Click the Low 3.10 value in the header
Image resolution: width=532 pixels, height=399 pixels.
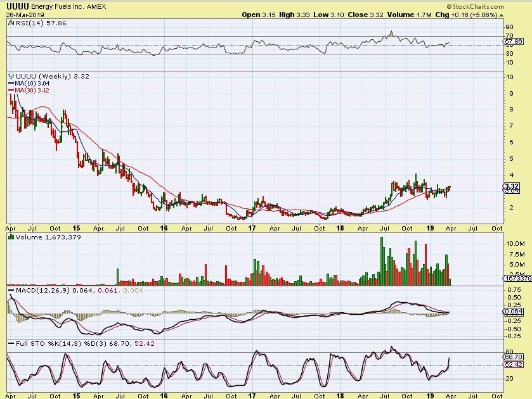(x=328, y=15)
